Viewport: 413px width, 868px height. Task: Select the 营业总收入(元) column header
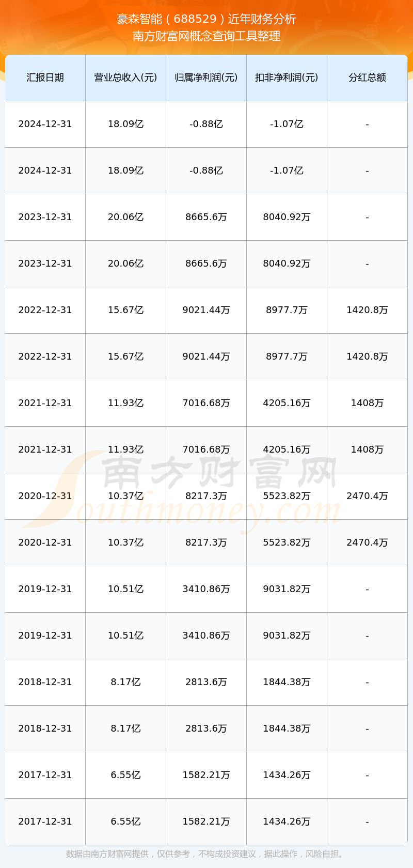point(125,78)
